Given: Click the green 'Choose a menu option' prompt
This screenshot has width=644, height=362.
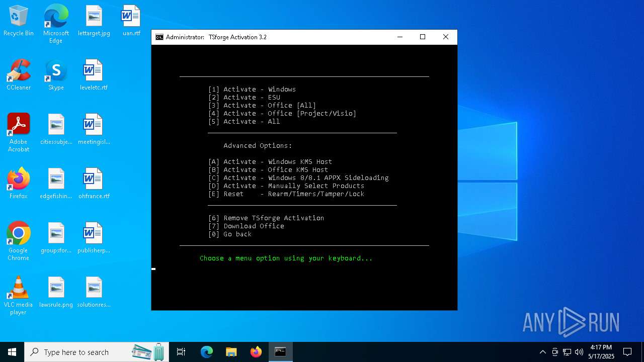Looking at the screenshot, I should pyautogui.click(x=286, y=258).
